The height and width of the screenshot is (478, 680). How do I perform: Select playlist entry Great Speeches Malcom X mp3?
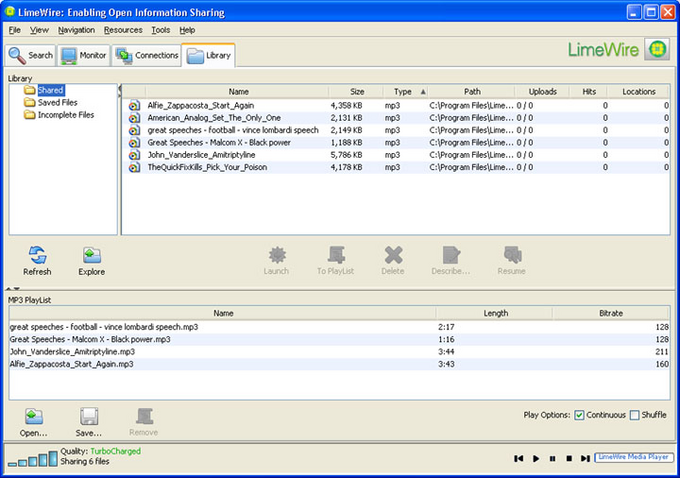tap(339, 339)
